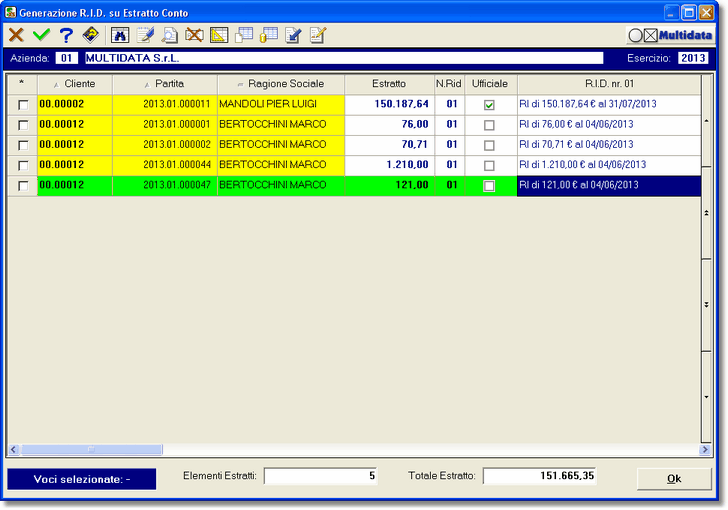Select the Estratto cell 70,71
The image size is (728, 510).
coord(390,144)
